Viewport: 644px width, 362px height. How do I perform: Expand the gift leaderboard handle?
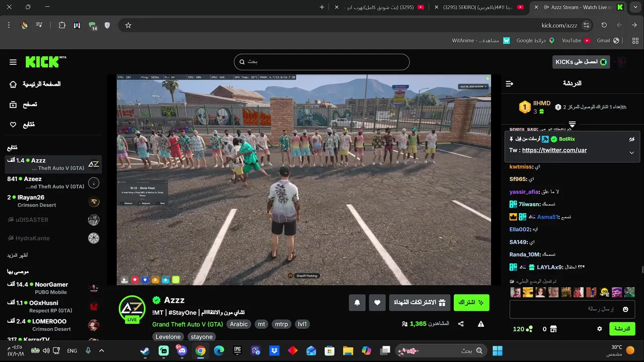pyautogui.click(x=572, y=124)
